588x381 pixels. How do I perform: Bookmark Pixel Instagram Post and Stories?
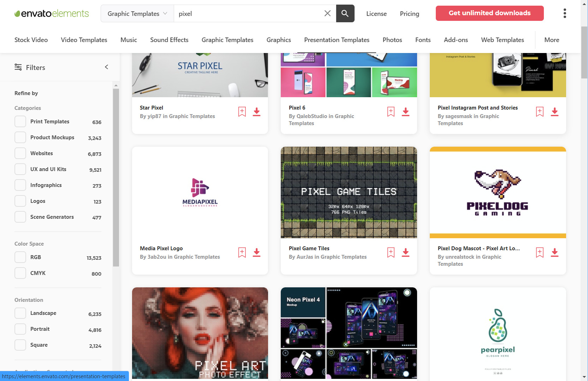[x=540, y=112]
